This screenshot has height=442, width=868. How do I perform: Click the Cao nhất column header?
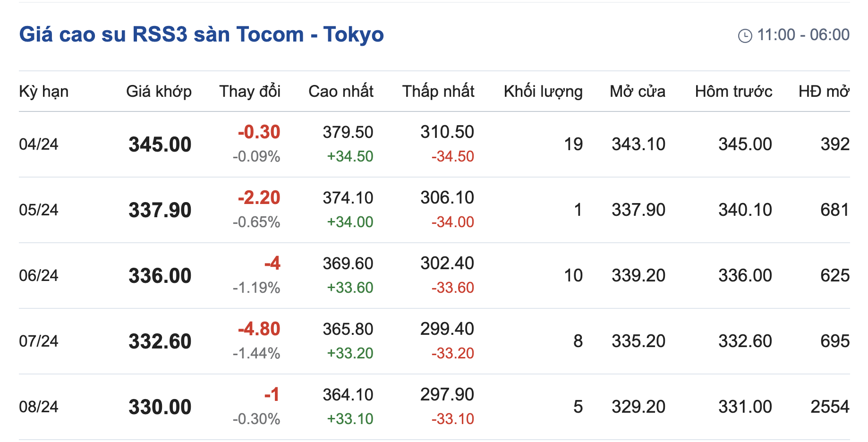pyautogui.click(x=340, y=91)
